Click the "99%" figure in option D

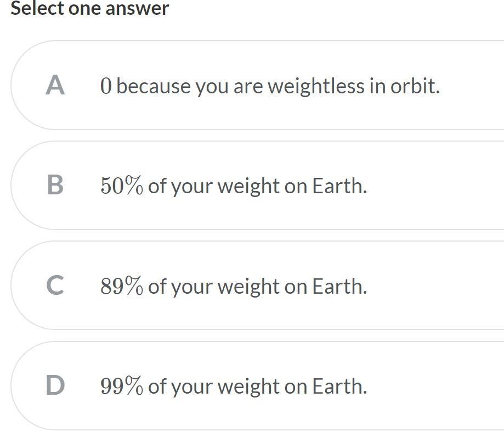[122, 386]
